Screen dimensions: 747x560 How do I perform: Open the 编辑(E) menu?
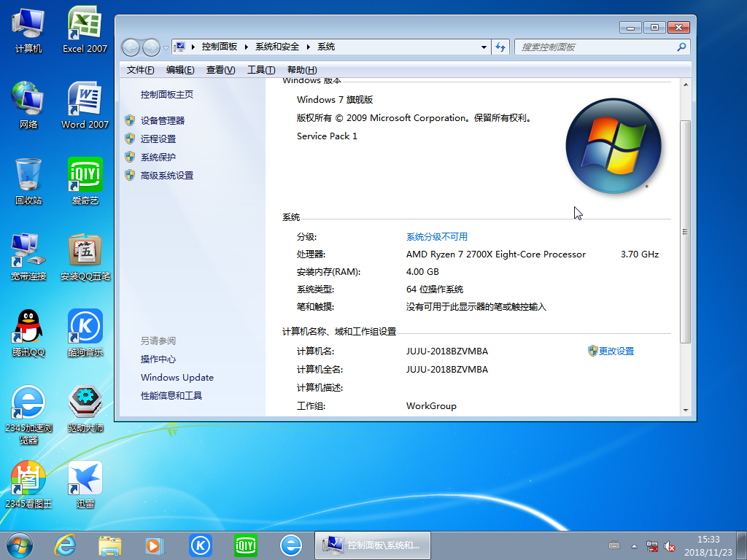click(180, 70)
